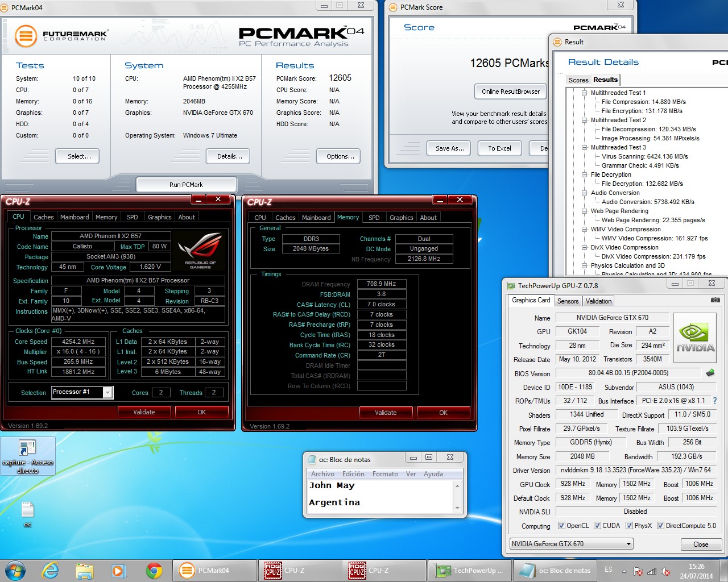Open the oc text file desktop icon
Image resolution: width=728 pixels, height=582 pixels.
click(27, 514)
